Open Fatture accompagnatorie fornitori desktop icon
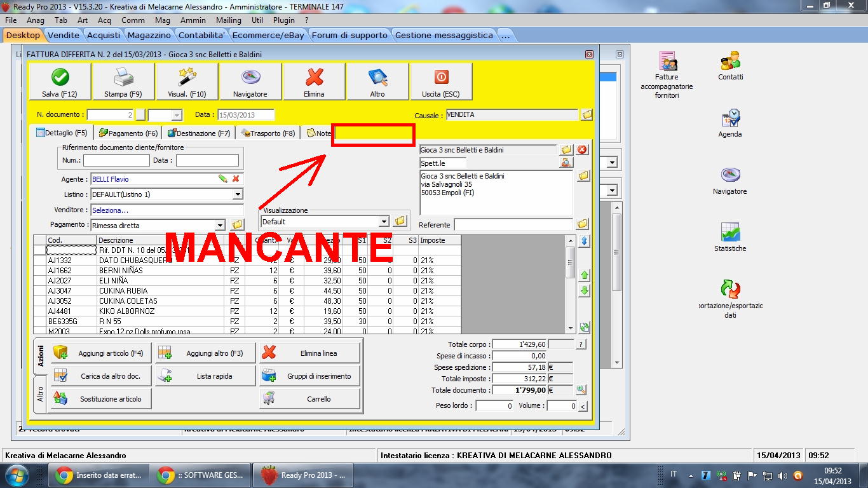 (667, 76)
